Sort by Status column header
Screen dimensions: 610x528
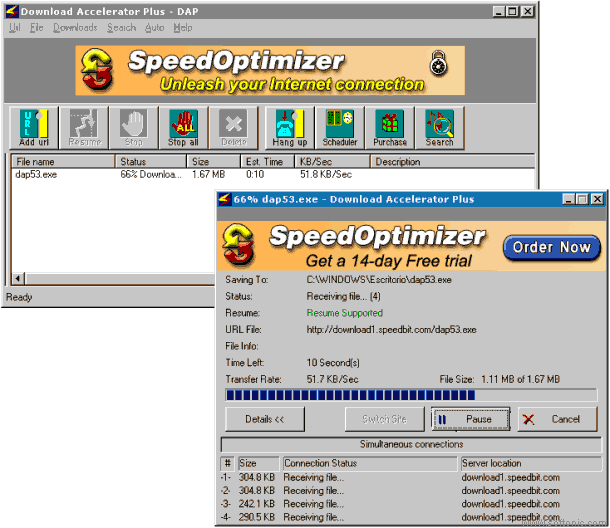coord(151,161)
